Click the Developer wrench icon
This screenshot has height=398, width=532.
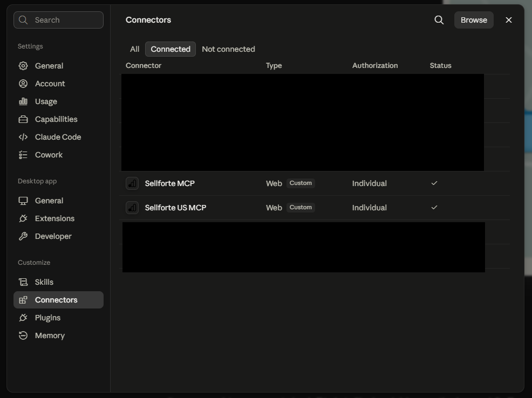[x=23, y=236]
